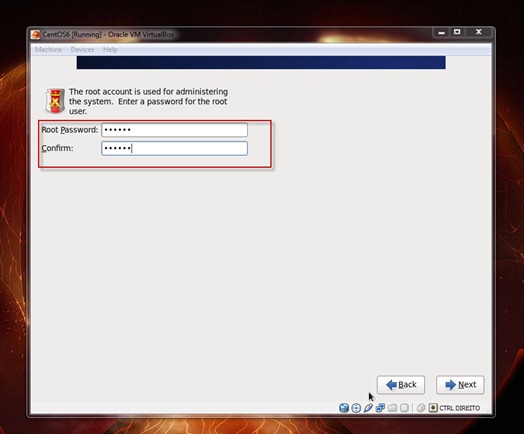The width and height of the screenshot is (524, 434).
Task: Maximize the VirtualBox window
Action: [457, 32]
